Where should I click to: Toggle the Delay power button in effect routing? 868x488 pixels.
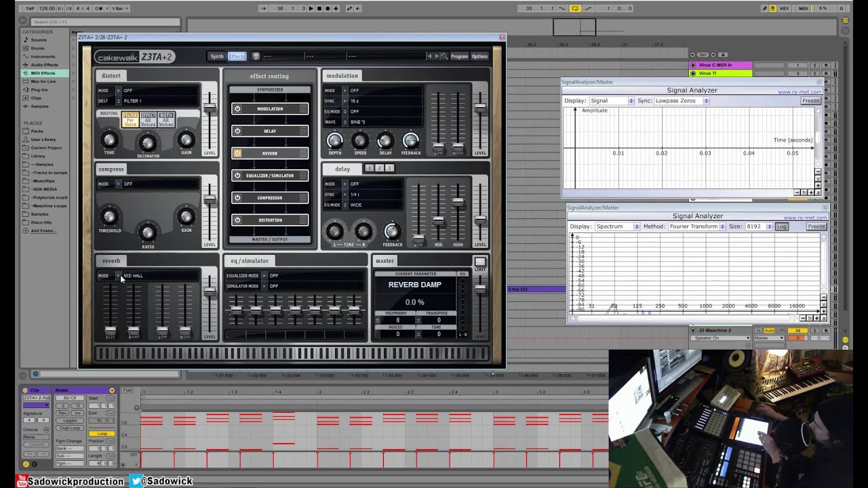(x=237, y=131)
